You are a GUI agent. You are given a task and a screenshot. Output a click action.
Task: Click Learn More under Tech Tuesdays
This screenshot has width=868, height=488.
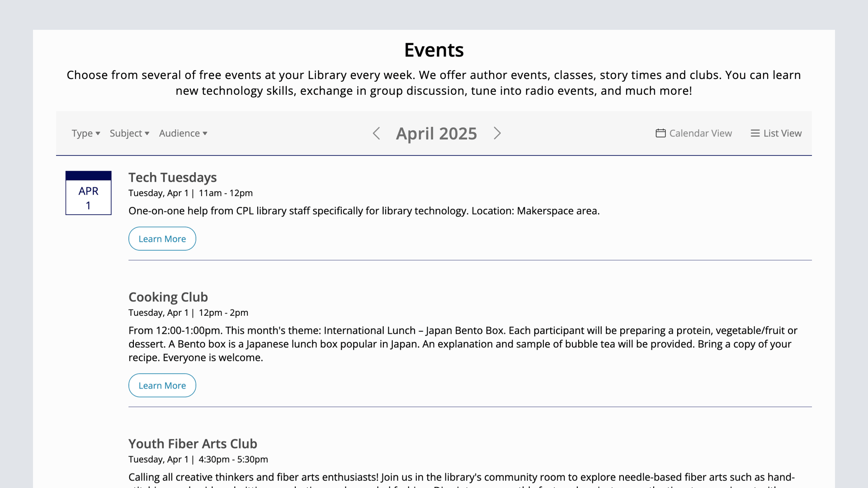(x=162, y=239)
